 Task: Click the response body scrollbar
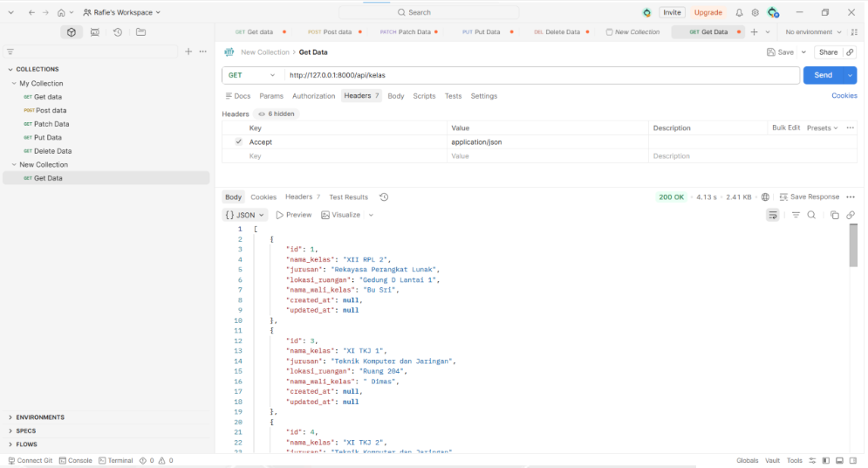point(853,245)
